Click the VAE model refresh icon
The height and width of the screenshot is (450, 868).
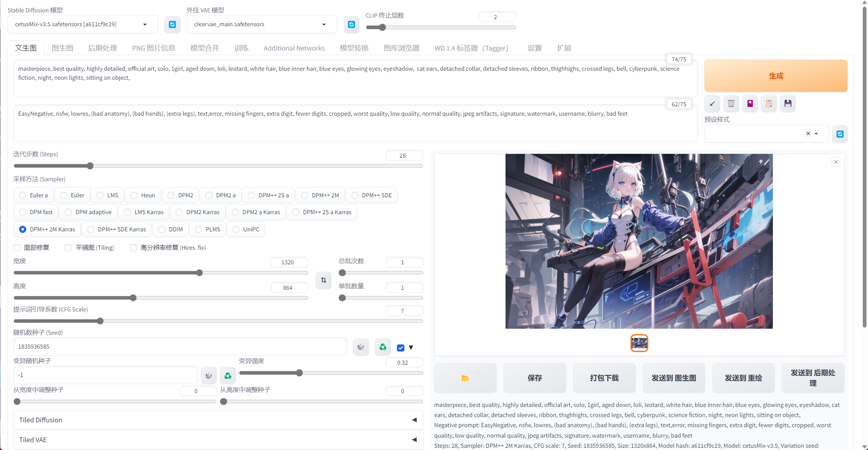coord(351,24)
